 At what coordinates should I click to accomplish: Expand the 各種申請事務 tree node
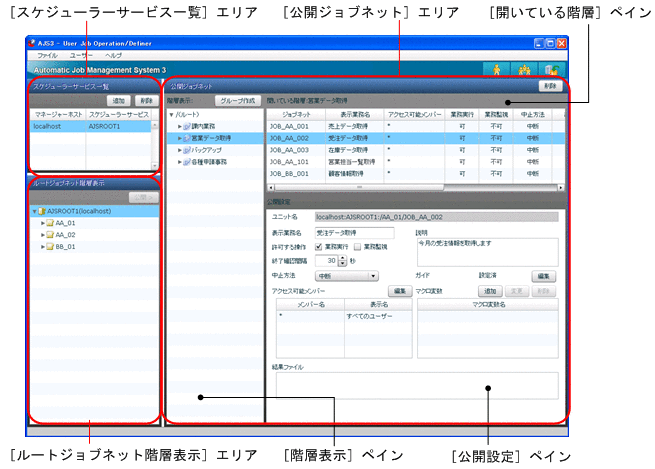click(x=179, y=162)
